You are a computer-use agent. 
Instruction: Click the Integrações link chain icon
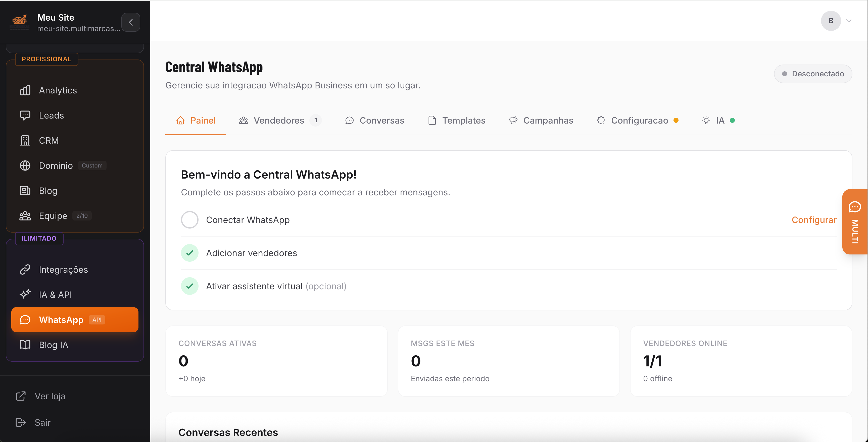pos(25,270)
